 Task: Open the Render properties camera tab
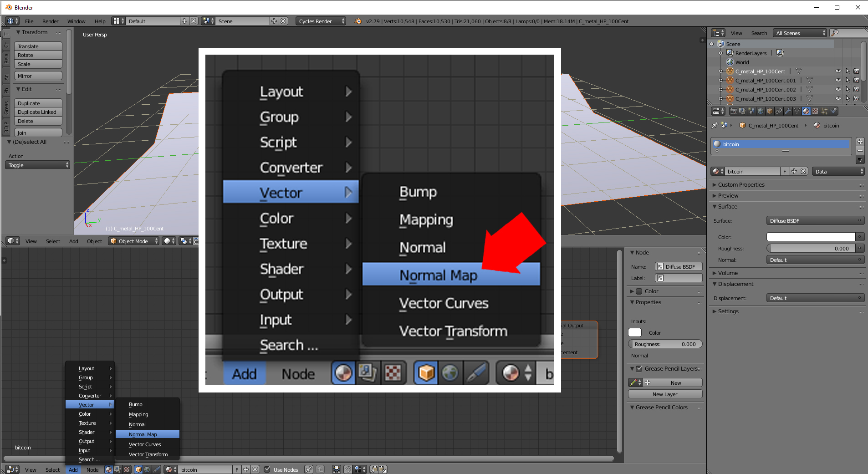click(734, 111)
